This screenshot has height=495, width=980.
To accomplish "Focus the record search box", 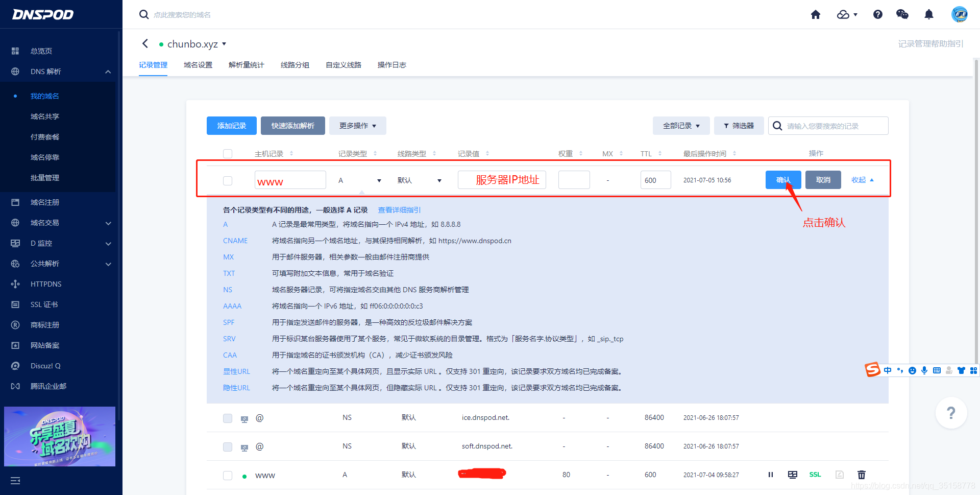I will [x=828, y=126].
